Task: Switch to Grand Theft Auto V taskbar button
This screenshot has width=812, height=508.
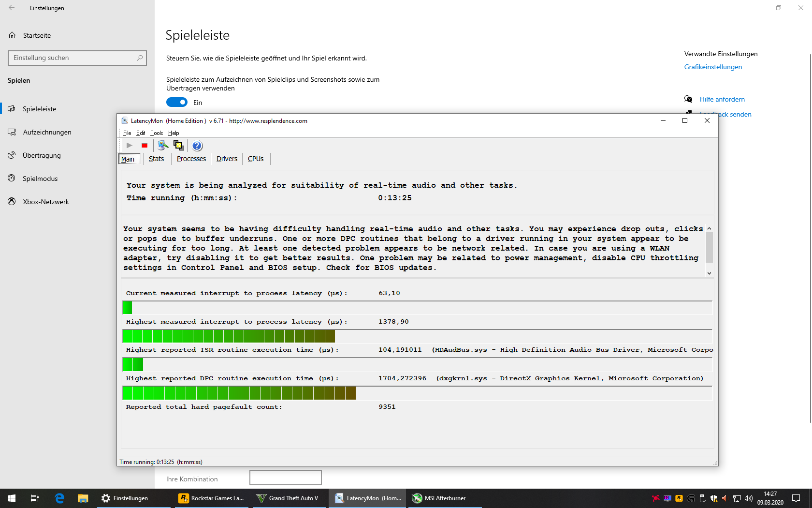Action: coord(289,498)
